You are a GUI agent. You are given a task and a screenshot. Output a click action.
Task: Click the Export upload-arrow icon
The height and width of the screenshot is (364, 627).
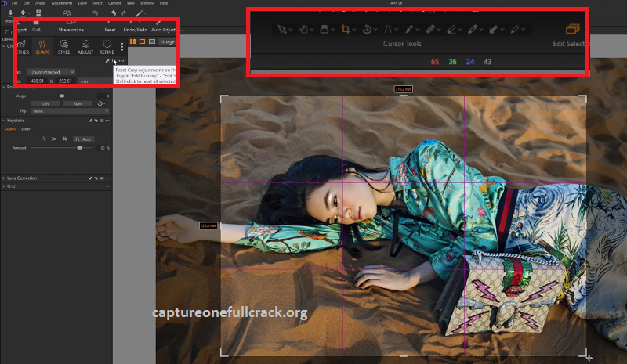click(23, 13)
